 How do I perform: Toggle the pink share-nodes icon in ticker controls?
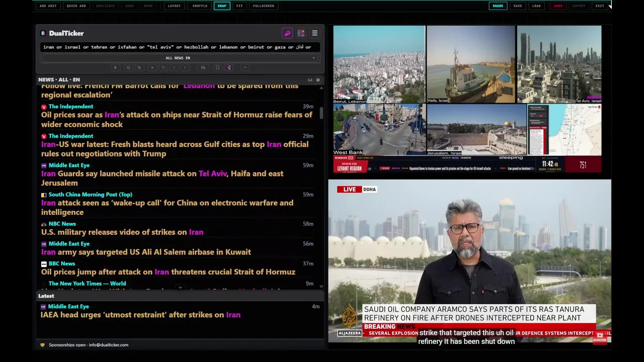pyautogui.click(x=229, y=67)
